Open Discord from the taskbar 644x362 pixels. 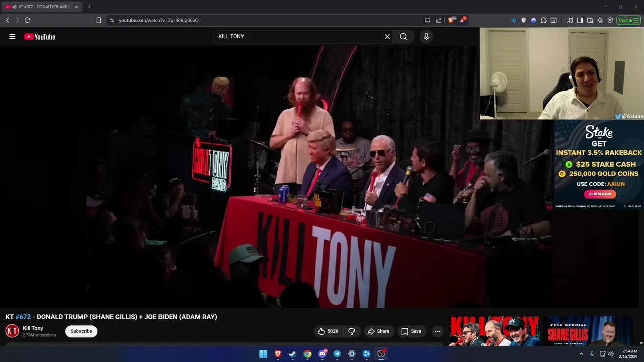pos(323,354)
